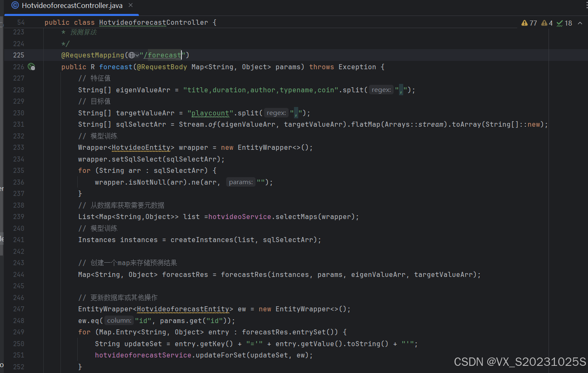
Task: Click the updateForSet call on line 251
Action: click(x=219, y=355)
